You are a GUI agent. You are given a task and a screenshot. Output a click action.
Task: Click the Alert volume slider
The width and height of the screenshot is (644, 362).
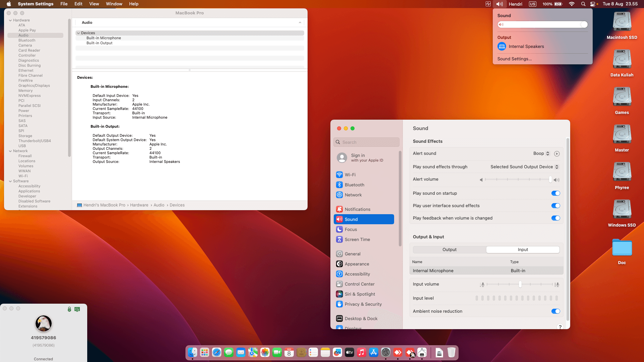click(518, 180)
